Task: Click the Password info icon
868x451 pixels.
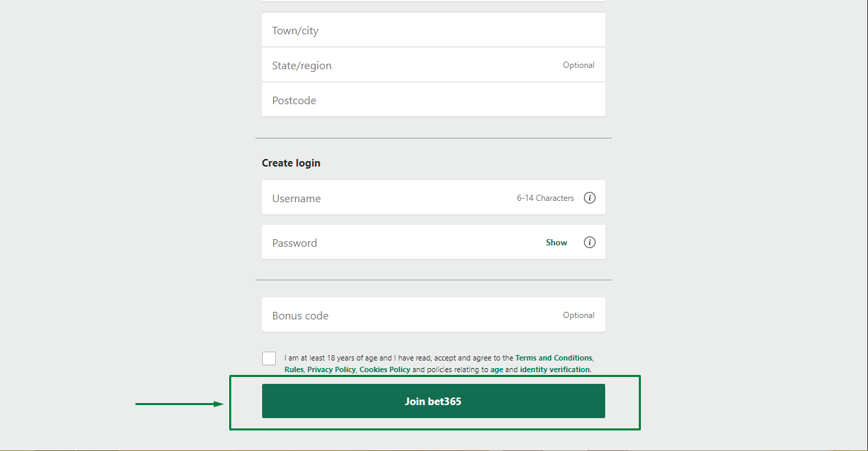Action: click(x=589, y=243)
